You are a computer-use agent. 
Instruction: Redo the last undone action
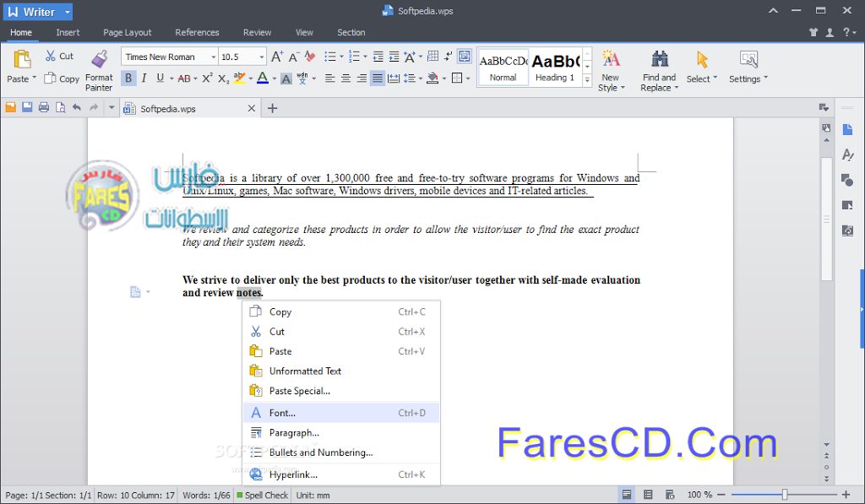[94, 107]
